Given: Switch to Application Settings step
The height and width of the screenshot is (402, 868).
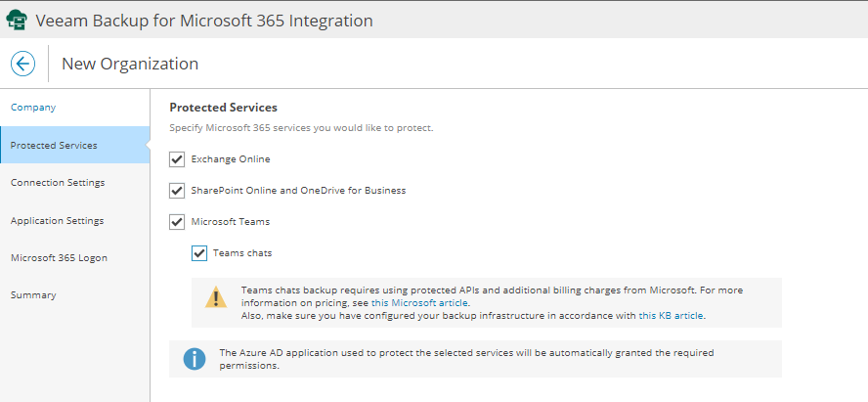Looking at the screenshot, I should point(57,220).
